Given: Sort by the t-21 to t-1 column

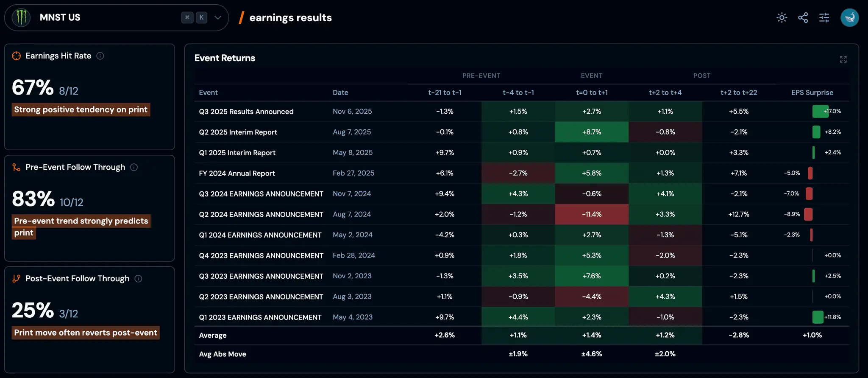Looking at the screenshot, I should click(x=445, y=92).
